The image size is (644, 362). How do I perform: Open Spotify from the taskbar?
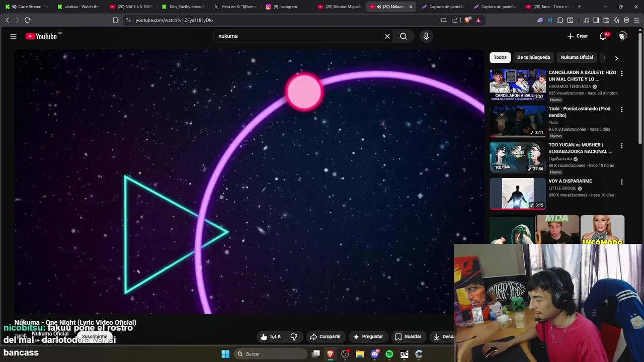click(389, 354)
